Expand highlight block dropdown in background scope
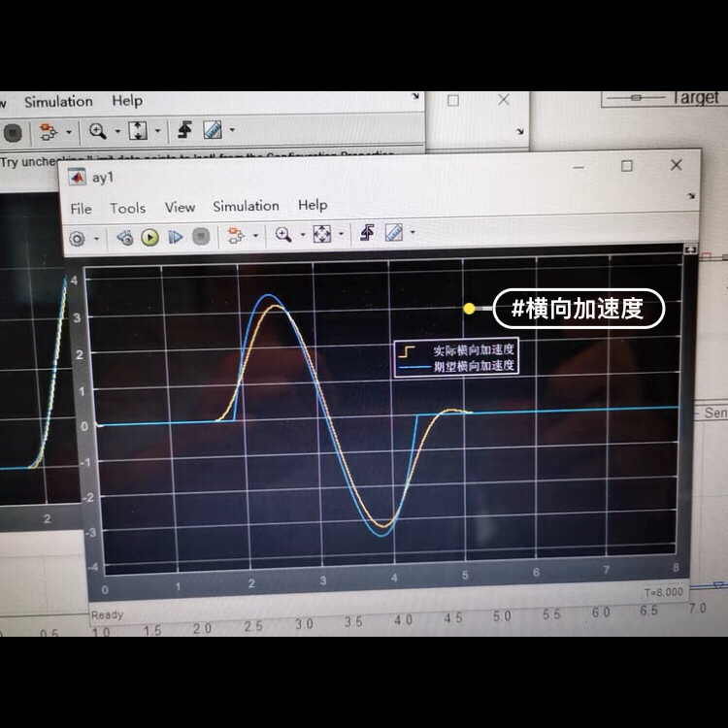728x728 pixels. (69, 132)
